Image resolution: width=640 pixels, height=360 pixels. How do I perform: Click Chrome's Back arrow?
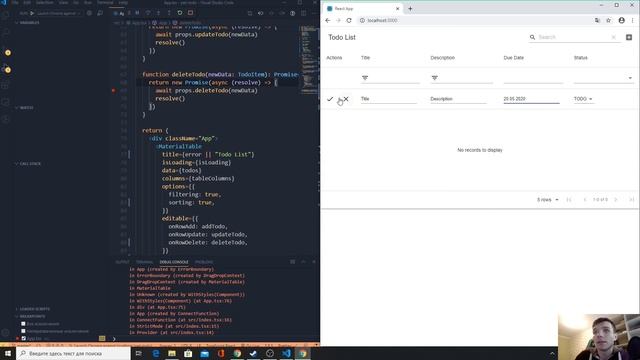[328, 20]
